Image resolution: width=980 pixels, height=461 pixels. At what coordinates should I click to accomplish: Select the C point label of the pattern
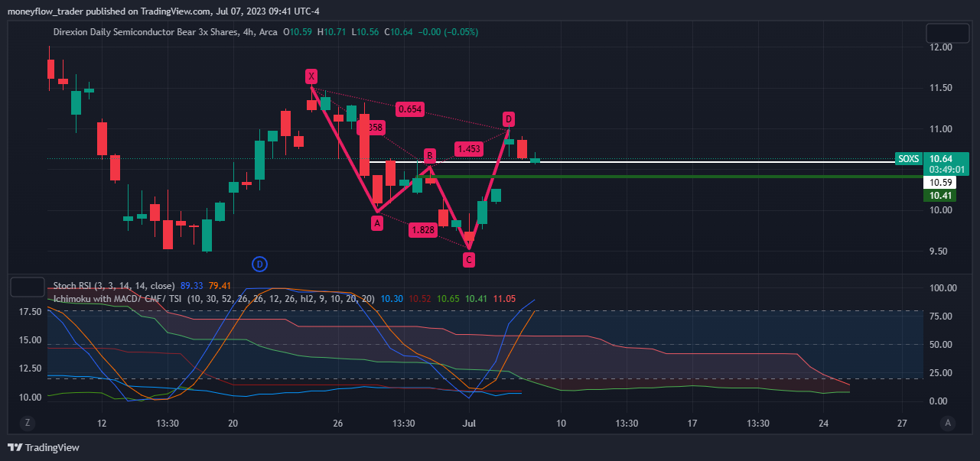coord(469,260)
